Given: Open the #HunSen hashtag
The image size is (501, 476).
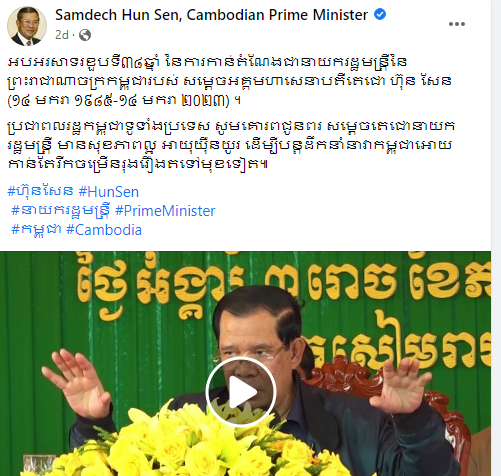Looking at the screenshot, I should tap(109, 192).
